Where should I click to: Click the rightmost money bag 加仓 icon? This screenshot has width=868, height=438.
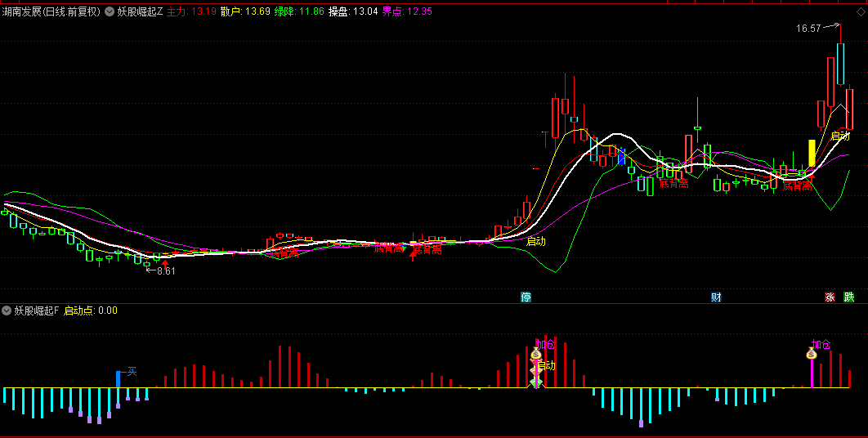pyautogui.click(x=812, y=354)
